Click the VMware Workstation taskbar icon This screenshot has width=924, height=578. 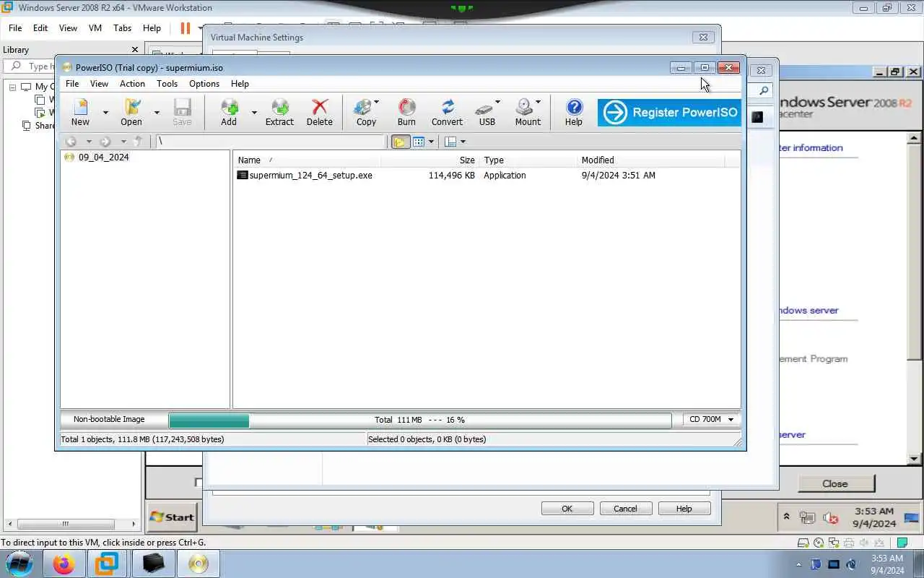click(x=108, y=564)
